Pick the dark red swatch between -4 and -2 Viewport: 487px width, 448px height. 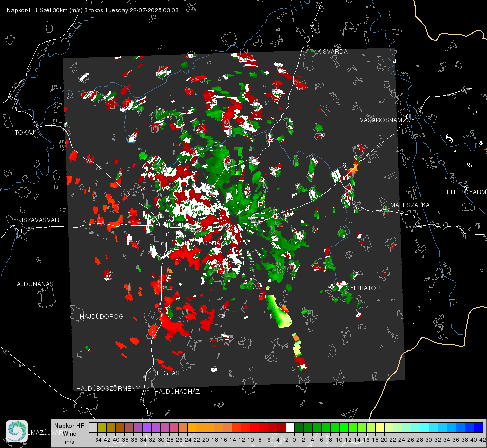point(281,428)
